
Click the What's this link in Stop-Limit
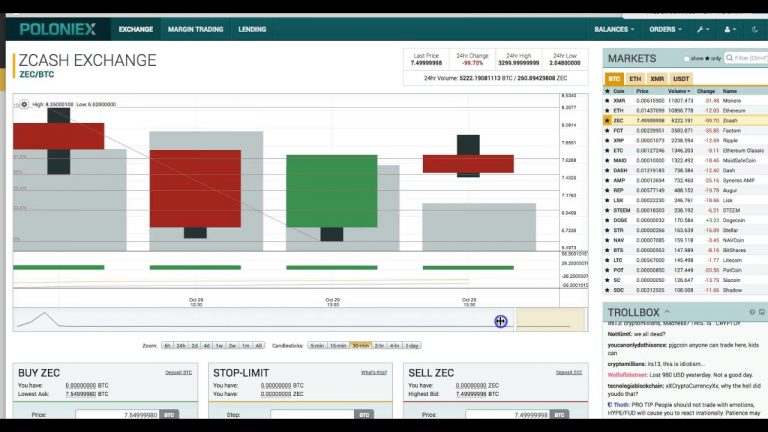pos(374,373)
